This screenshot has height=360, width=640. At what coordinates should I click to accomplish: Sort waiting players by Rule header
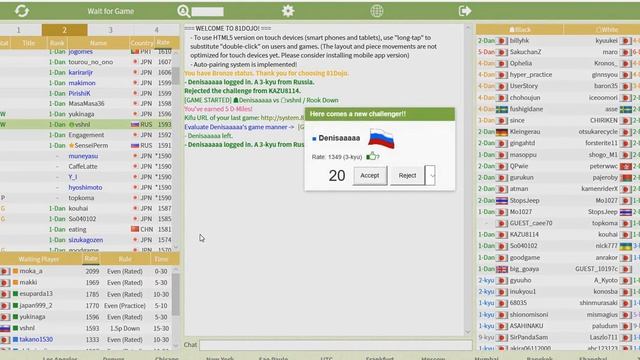click(125, 259)
